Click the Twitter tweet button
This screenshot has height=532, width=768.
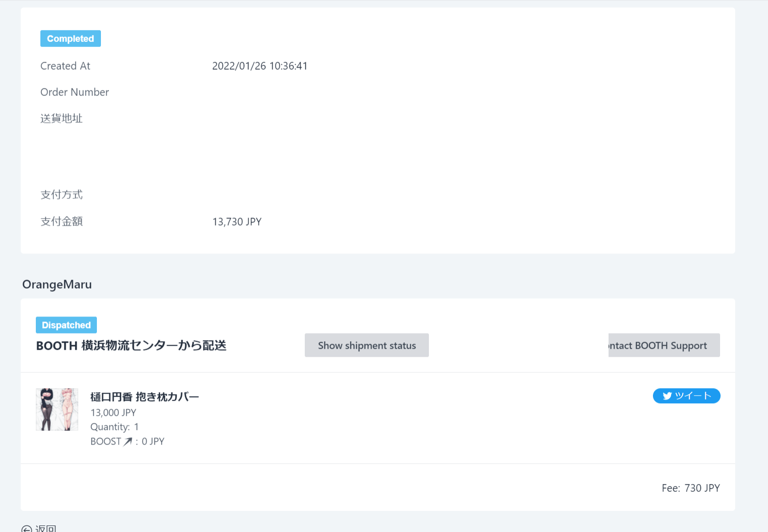686,396
